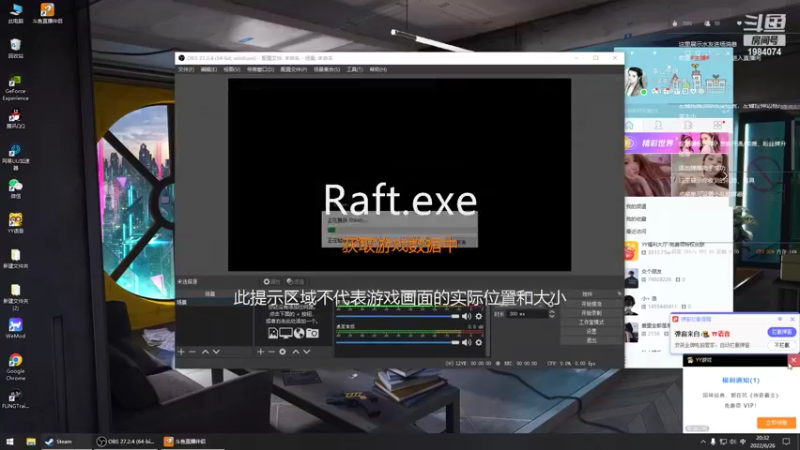The image size is (800, 450).
Task: Open Recycle Bin desktop icon
Action: (x=16, y=48)
